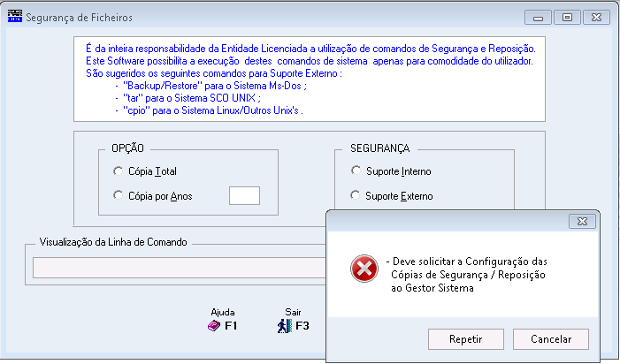Close the error message dialog with X
The image size is (620, 364).
click(x=582, y=222)
